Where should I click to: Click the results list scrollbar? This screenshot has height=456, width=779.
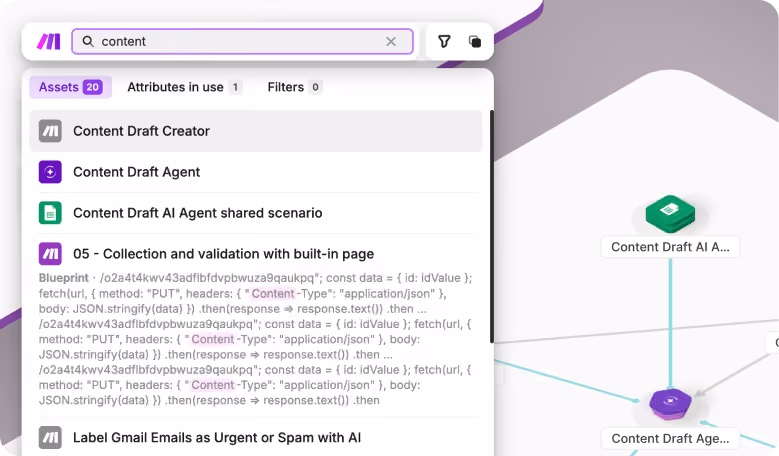click(x=491, y=226)
